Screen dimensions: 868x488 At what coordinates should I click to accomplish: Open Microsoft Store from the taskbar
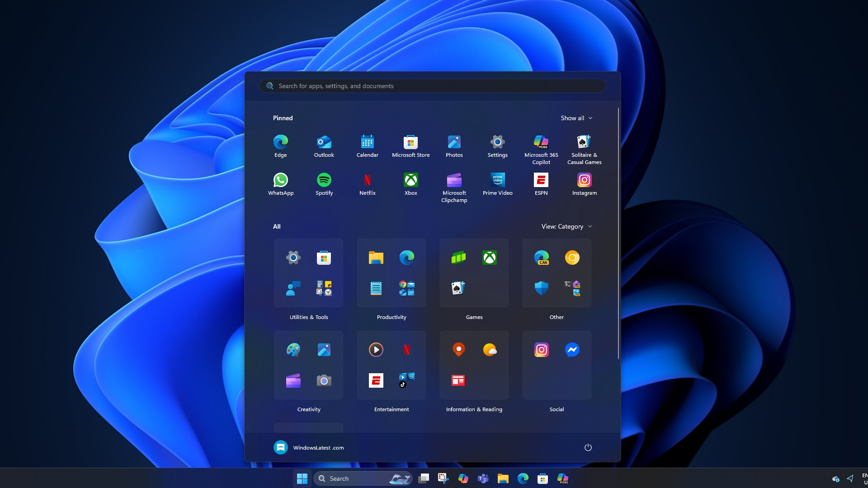543,479
